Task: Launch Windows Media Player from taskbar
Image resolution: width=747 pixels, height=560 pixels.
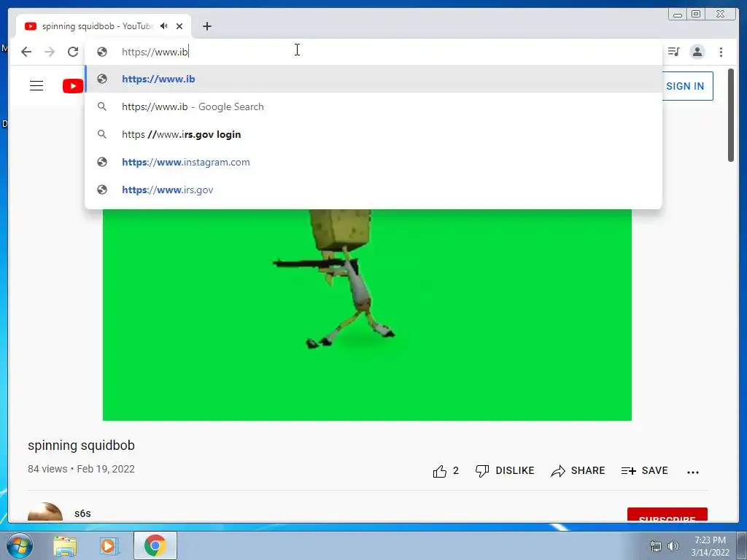Action: click(x=108, y=545)
